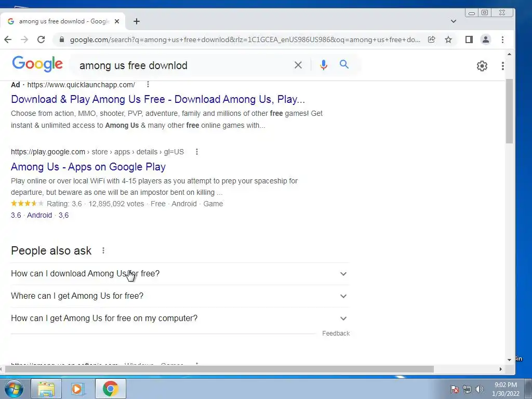
Task: Click the '3.6' rating link
Action: [x=16, y=215]
